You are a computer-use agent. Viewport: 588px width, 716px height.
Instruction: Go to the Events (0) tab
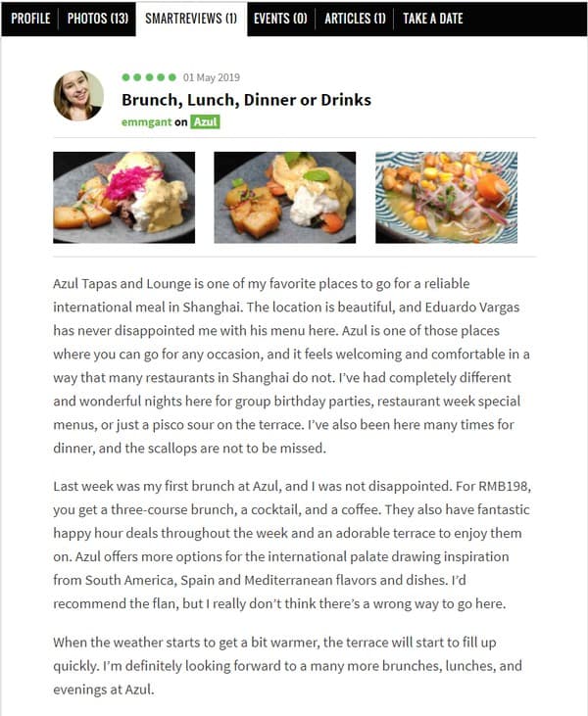coord(280,19)
